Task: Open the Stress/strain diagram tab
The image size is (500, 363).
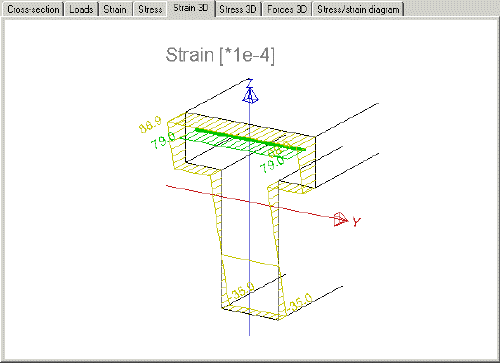Action: tap(358, 9)
